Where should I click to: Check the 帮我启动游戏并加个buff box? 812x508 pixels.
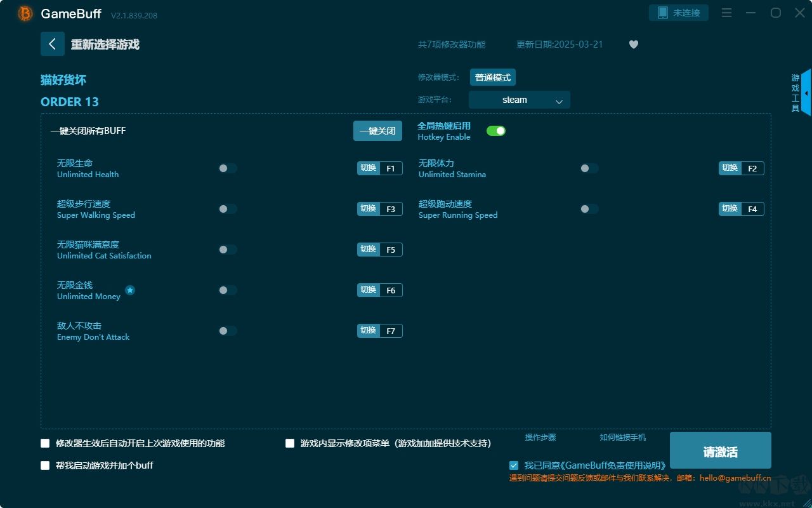(44, 465)
